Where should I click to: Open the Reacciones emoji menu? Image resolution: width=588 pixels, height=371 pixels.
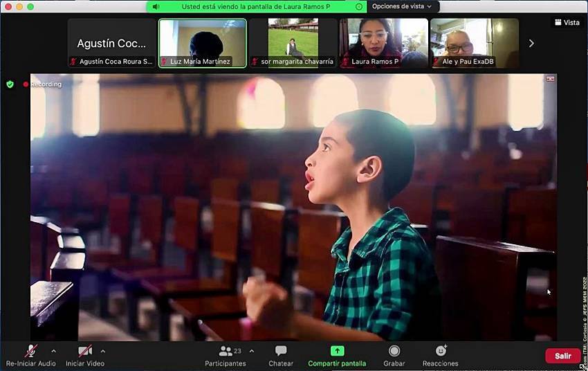tap(441, 356)
